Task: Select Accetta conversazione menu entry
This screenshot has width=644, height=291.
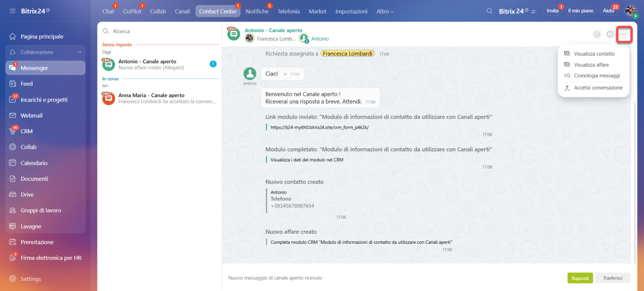Action: coord(594,88)
